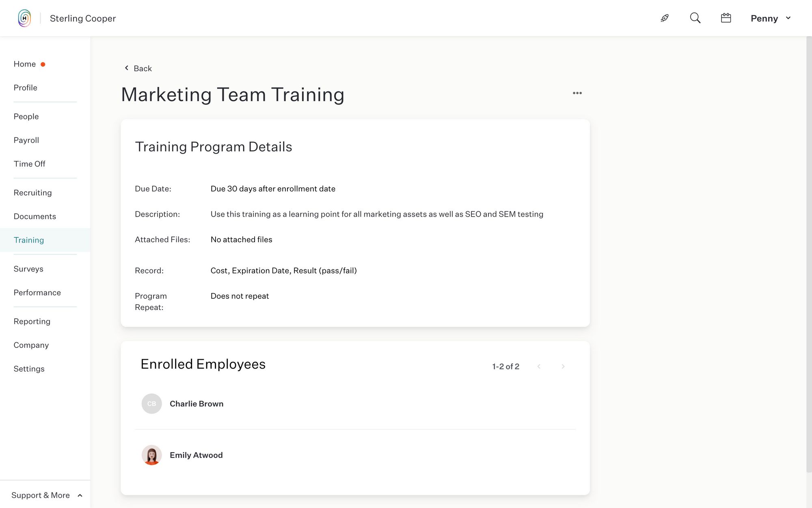
Task: Go back using the Back link
Action: pyautogui.click(x=143, y=68)
